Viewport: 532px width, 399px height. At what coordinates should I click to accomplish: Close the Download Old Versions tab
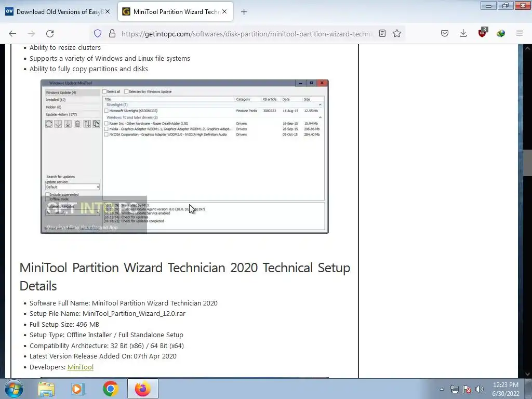(x=108, y=11)
